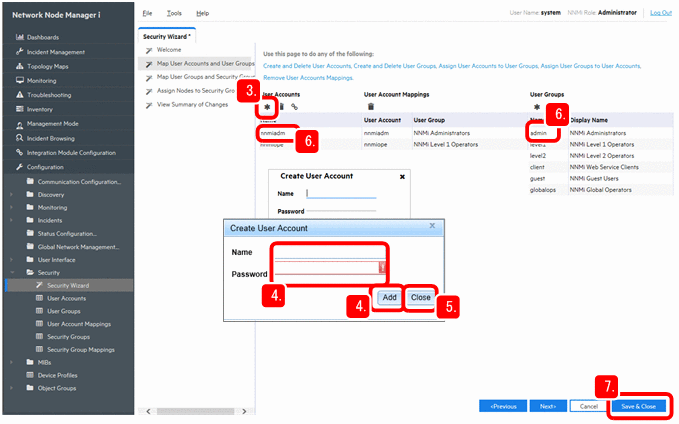Click the new User Group asterisk icon
The width and height of the screenshot is (679, 424).
[x=536, y=106]
